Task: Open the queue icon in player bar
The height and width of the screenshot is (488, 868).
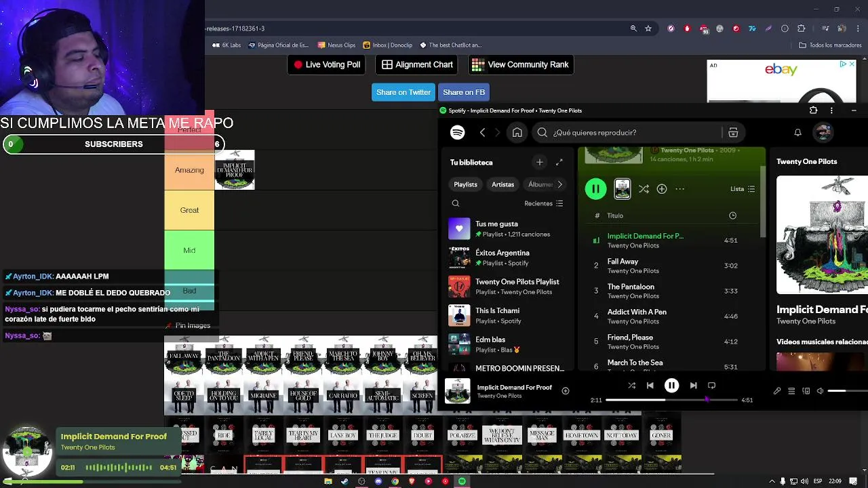Action: click(x=791, y=391)
